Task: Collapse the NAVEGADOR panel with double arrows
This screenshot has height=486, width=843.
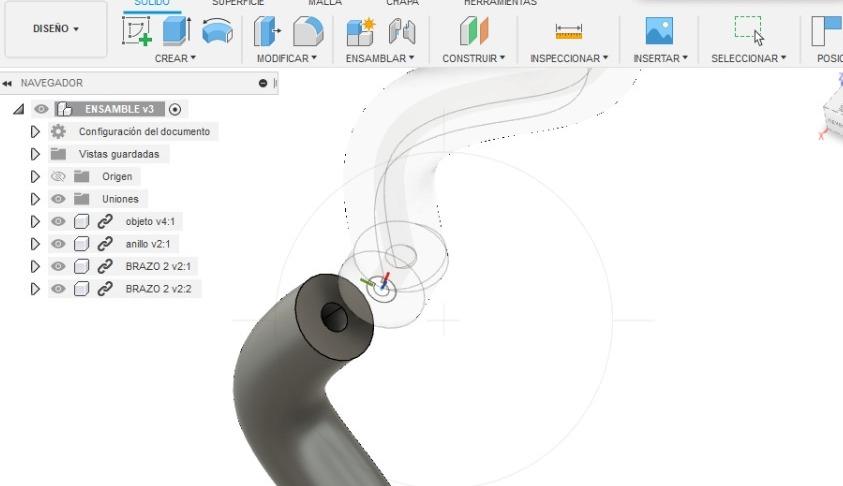Action: pos(7,83)
